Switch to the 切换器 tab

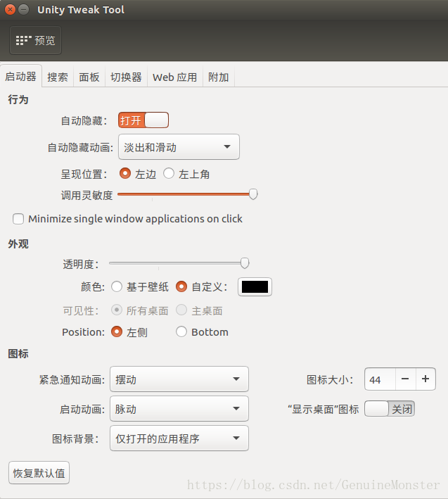tap(126, 77)
